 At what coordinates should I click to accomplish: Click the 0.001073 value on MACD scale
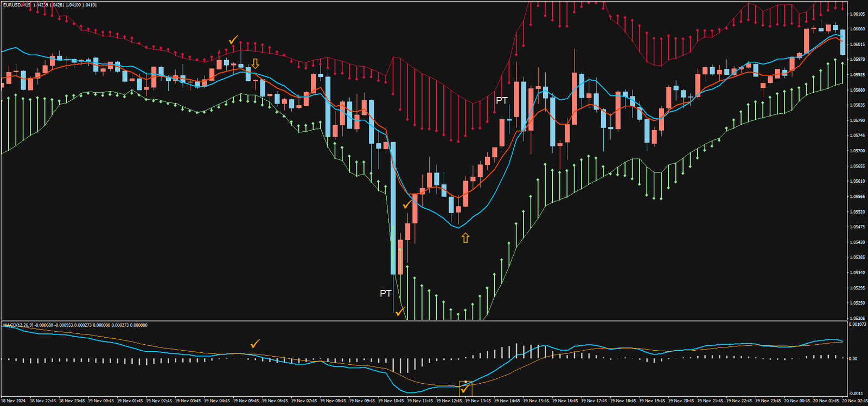pyautogui.click(x=857, y=325)
